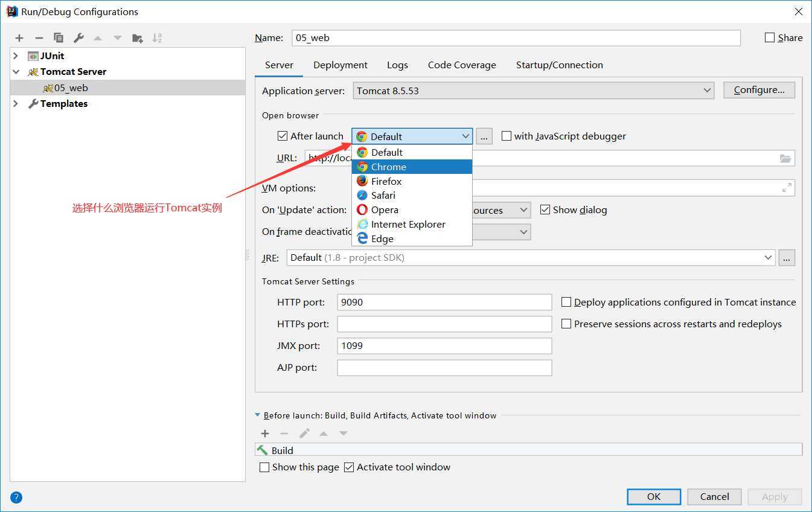Expand VM options field with expand icon
Screen dimensions: 812x512
point(787,188)
